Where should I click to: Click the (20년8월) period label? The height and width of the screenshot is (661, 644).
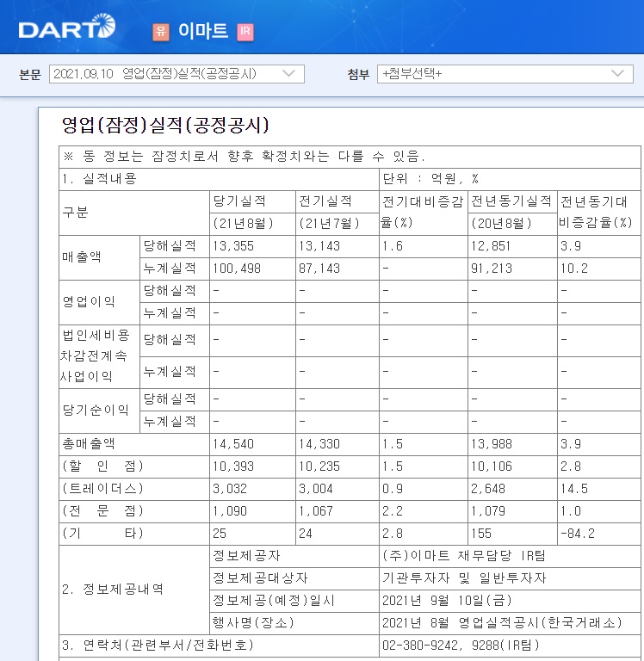point(501,223)
